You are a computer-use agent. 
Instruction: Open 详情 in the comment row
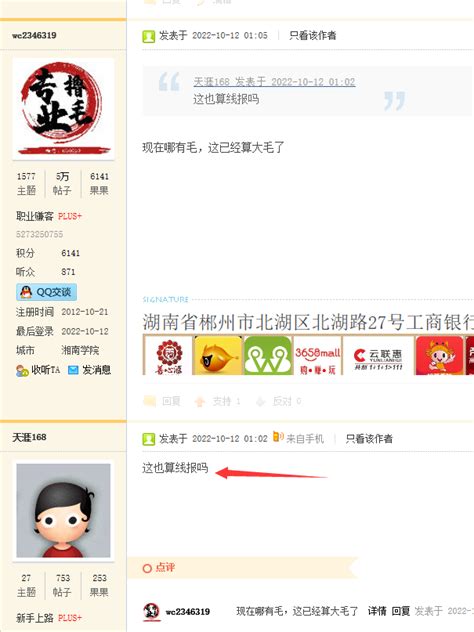tap(377, 611)
